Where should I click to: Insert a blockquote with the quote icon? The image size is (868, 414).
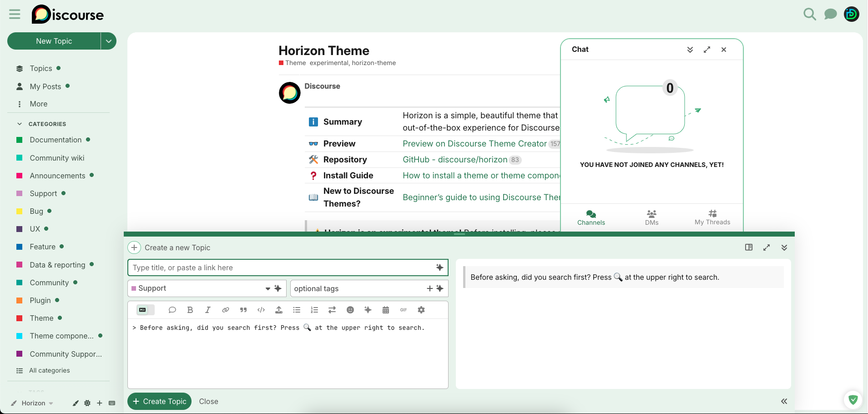tap(243, 310)
